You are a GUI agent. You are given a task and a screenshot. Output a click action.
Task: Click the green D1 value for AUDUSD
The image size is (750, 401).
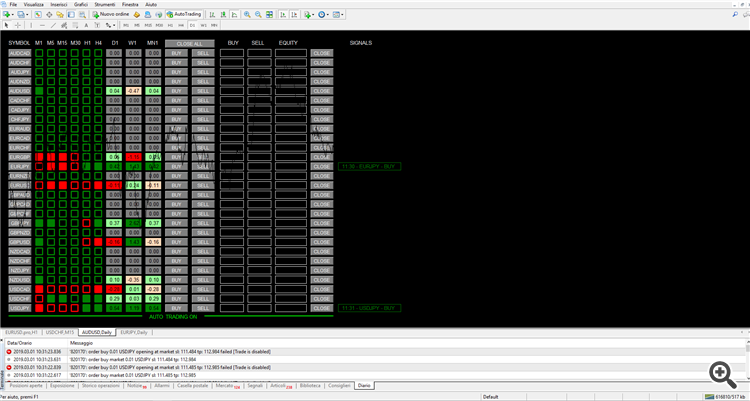tap(115, 91)
